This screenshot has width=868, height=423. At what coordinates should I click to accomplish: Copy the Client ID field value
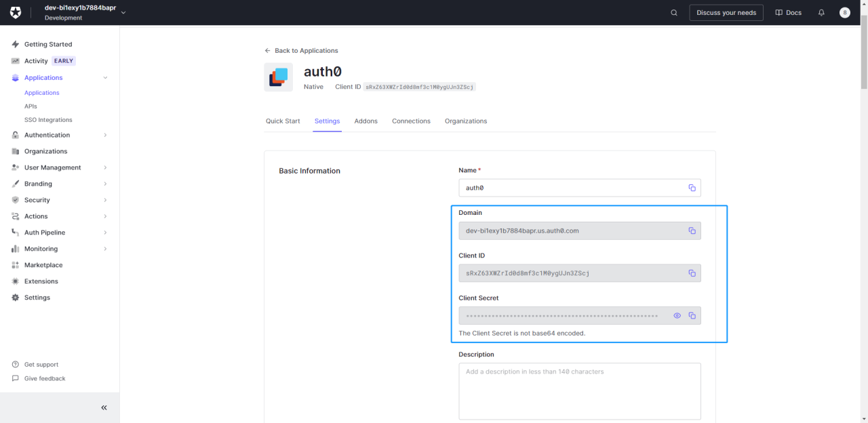(x=692, y=273)
